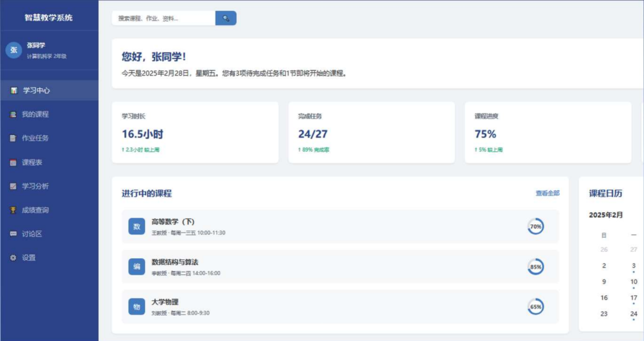The image size is (644, 341).
Task: Open the 完成任务 24/27 stat card
Action: click(x=371, y=133)
